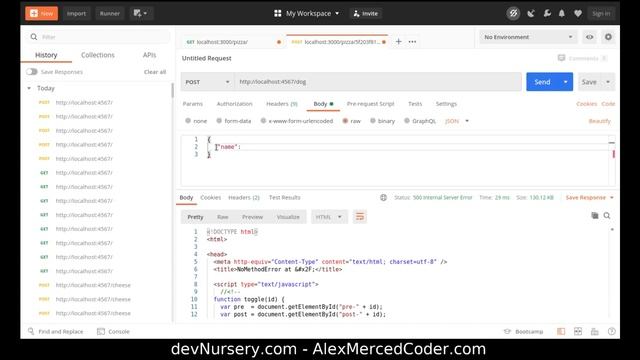Click the Beautify link
The width and height of the screenshot is (640, 360).
(x=600, y=121)
